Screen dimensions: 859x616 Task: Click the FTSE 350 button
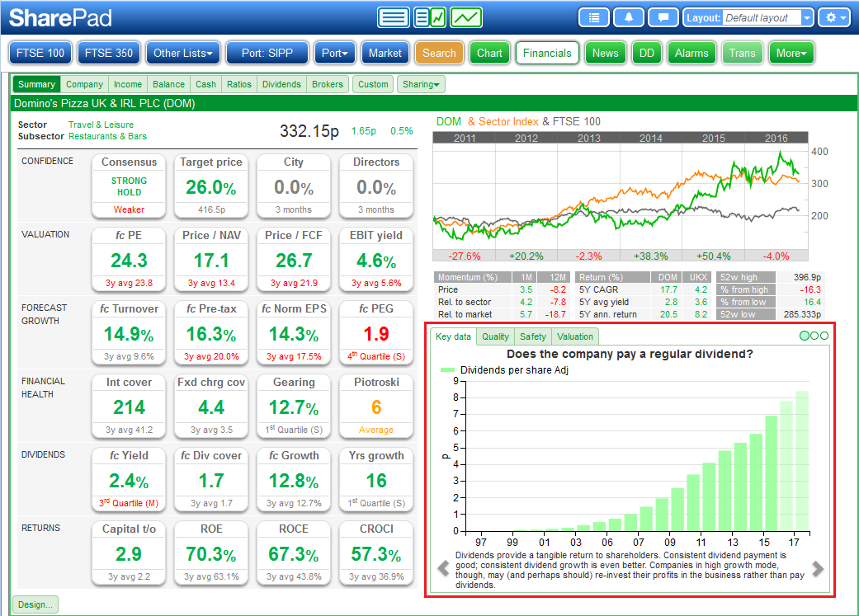point(109,53)
